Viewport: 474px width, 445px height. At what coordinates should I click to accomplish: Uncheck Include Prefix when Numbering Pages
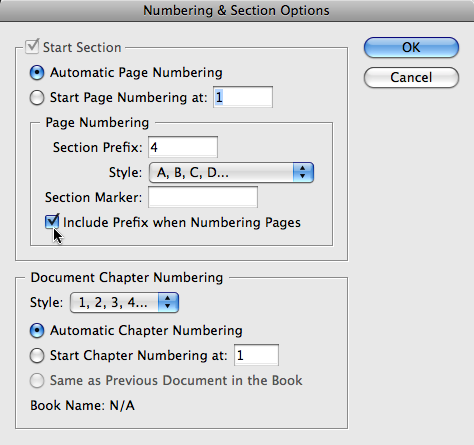click(52, 222)
